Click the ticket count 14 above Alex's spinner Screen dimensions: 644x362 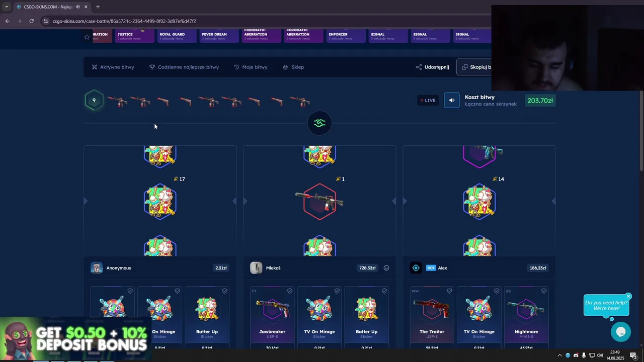(x=498, y=179)
